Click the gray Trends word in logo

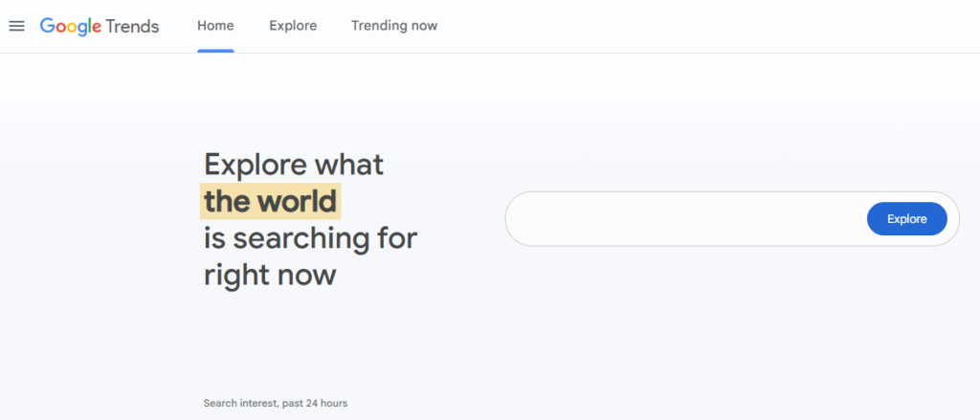132,26
